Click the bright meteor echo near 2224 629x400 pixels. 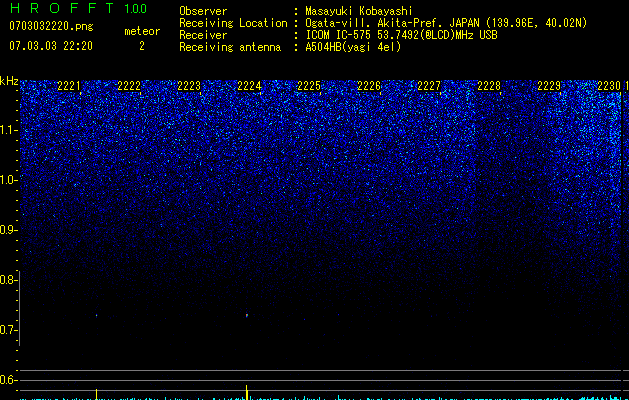click(247, 315)
